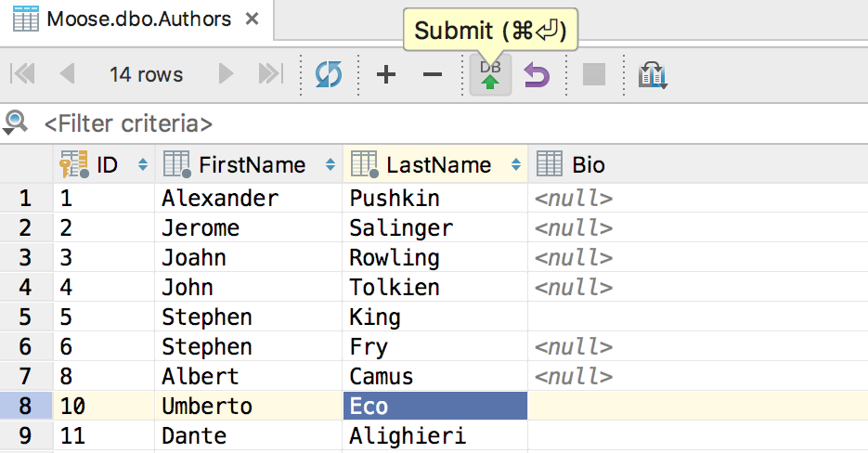The width and height of the screenshot is (868, 453).
Task: Go to first page of rows
Action: pyautogui.click(x=22, y=73)
